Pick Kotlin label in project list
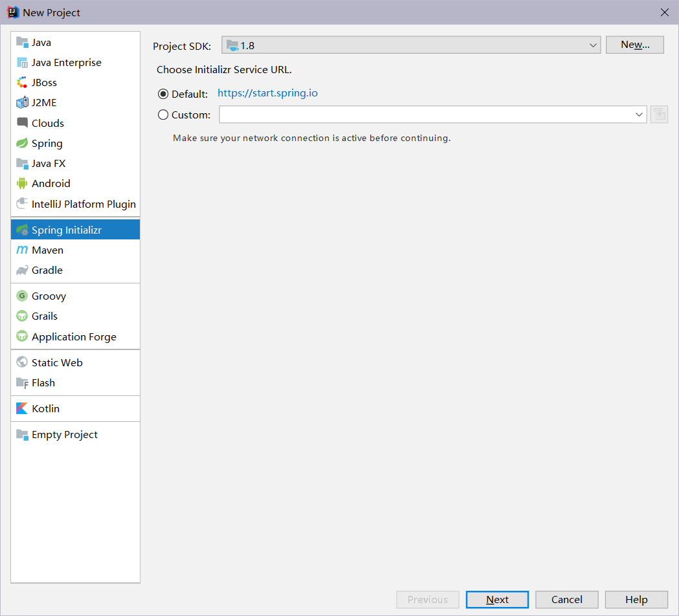 [x=45, y=408]
